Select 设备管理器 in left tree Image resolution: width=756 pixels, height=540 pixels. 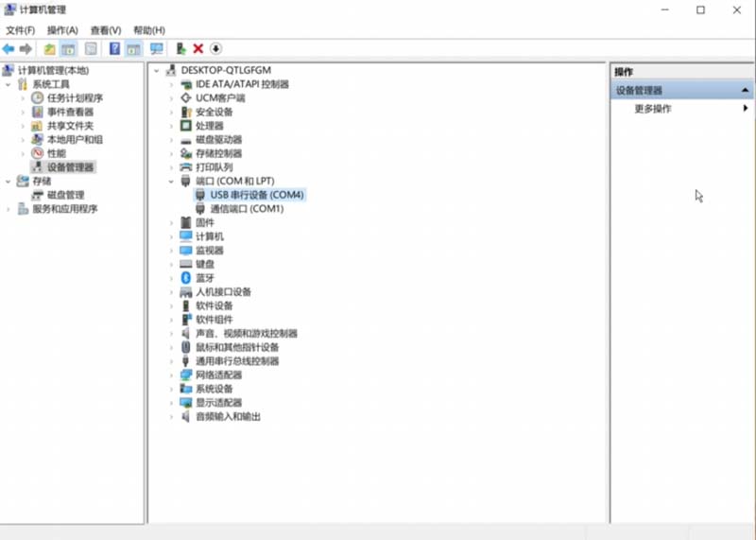(x=70, y=167)
